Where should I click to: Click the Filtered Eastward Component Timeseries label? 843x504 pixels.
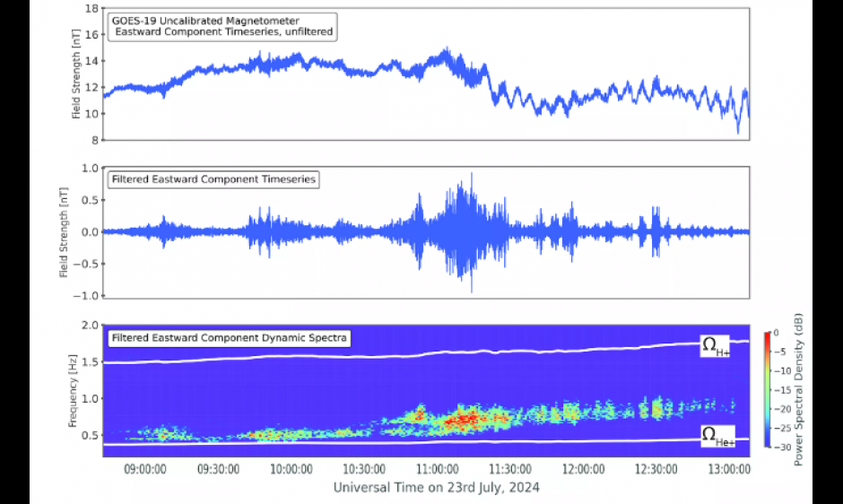(213, 179)
